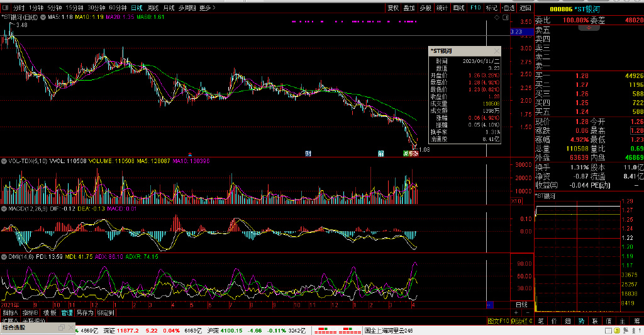This screenshot has width=644, height=335.
Task: Select the 15分钟 period tab
Action: click(74, 8)
